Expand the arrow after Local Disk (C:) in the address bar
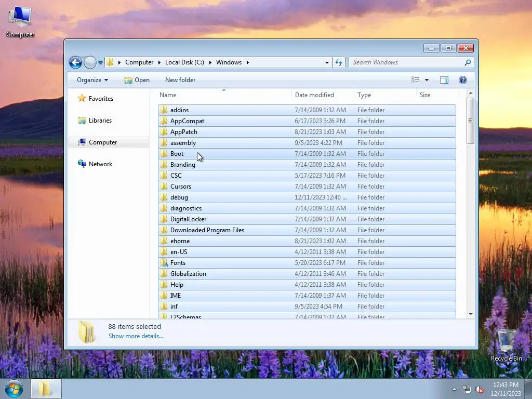 pos(210,62)
